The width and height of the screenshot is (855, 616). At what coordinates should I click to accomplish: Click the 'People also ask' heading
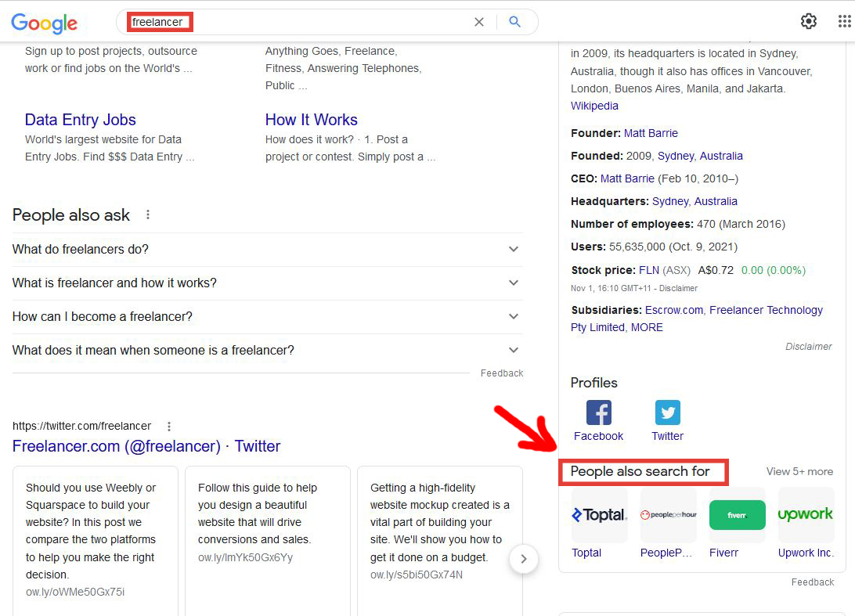click(x=71, y=215)
